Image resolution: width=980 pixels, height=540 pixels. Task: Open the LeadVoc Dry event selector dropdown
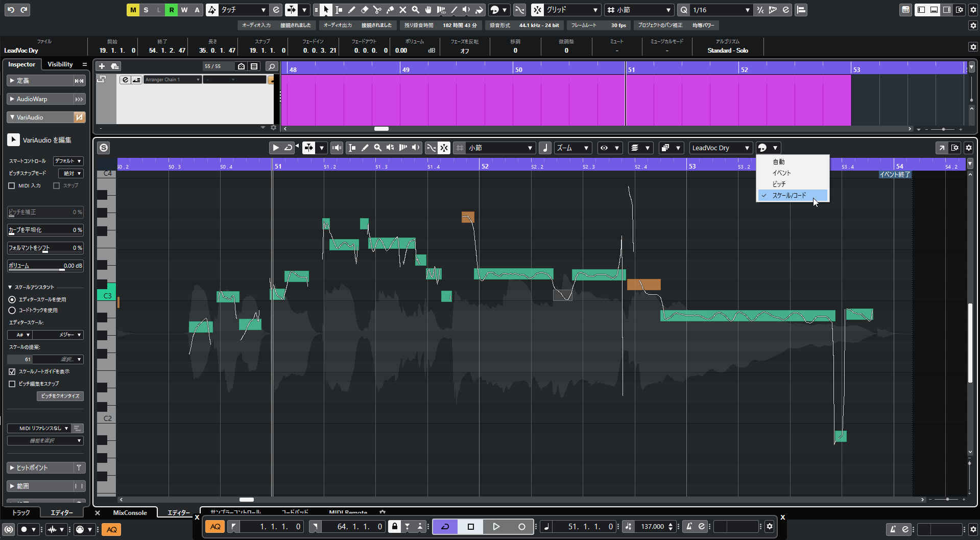[721, 148]
